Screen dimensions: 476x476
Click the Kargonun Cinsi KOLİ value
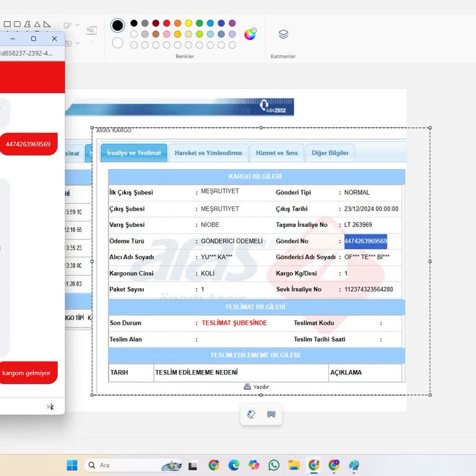(208, 273)
